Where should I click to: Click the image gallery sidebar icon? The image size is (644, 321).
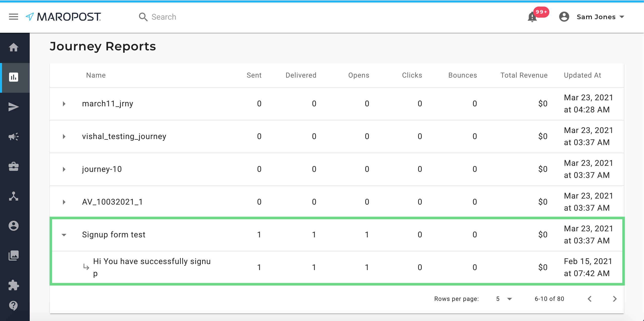(x=14, y=255)
